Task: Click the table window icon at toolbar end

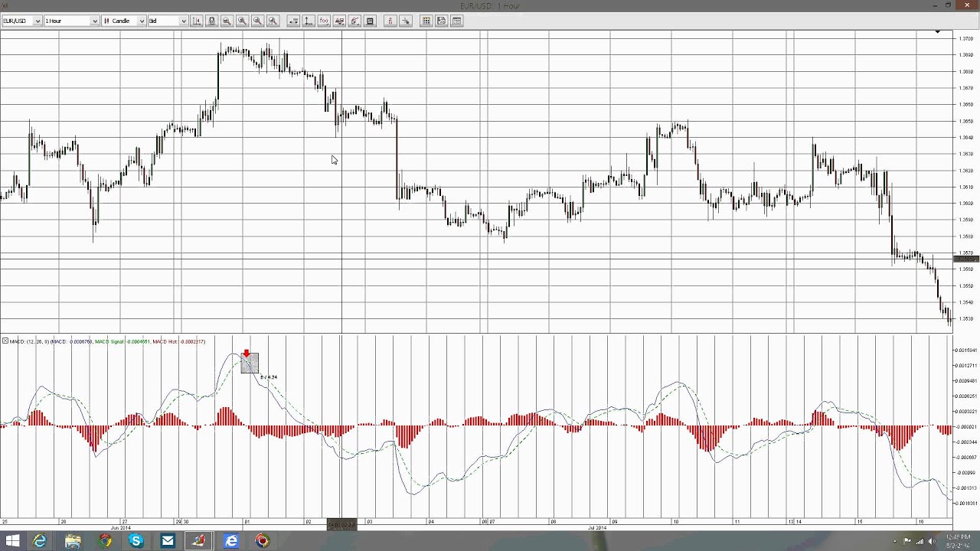Action: coord(457,21)
